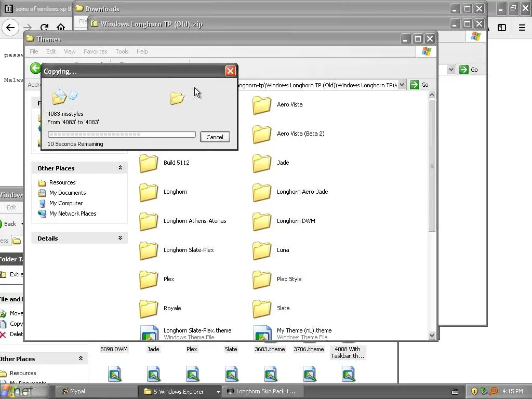Click the copying progress bar

click(x=122, y=135)
